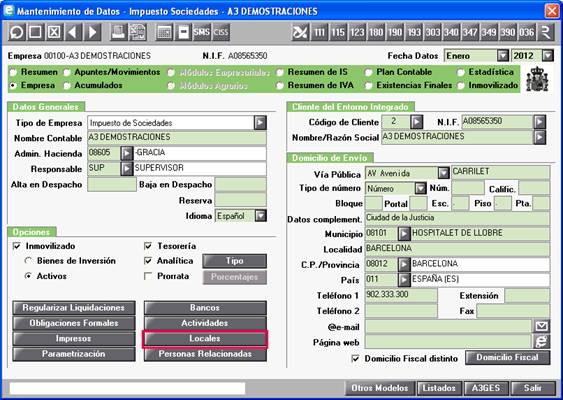The image size is (563, 400).
Task: Open Código de Cliente lookup arrow
Action: coord(417,122)
